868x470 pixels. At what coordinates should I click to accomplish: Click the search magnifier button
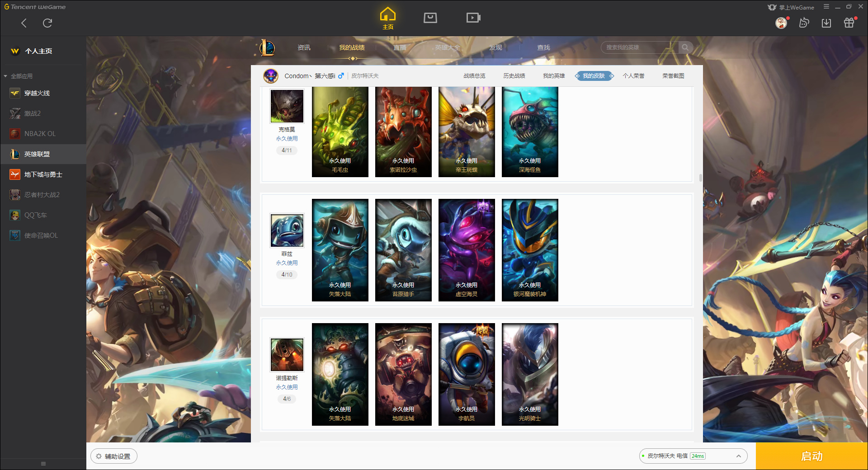(685, 47)
